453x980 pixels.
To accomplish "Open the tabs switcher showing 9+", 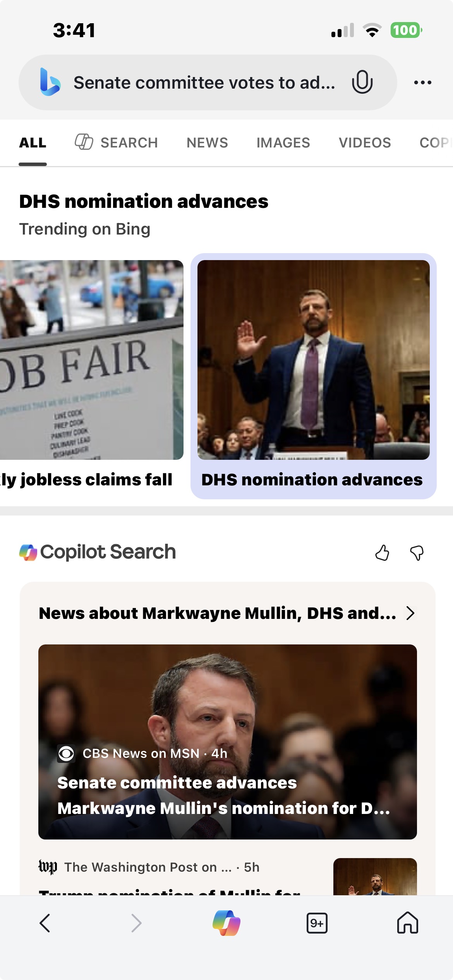I will coord(317,923).
